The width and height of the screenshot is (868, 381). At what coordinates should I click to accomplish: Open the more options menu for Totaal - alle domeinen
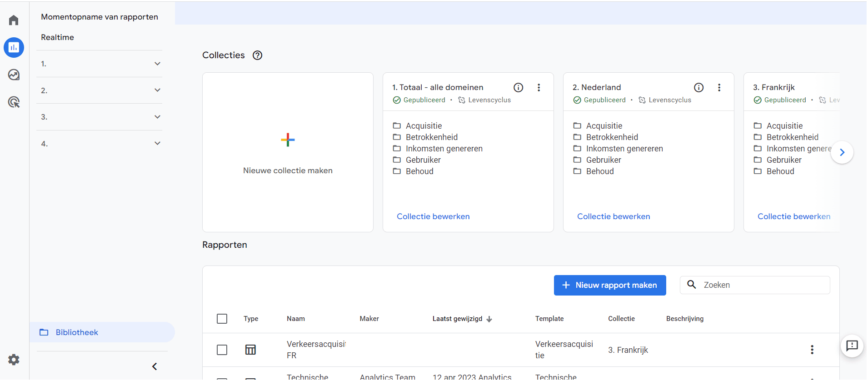539,87
